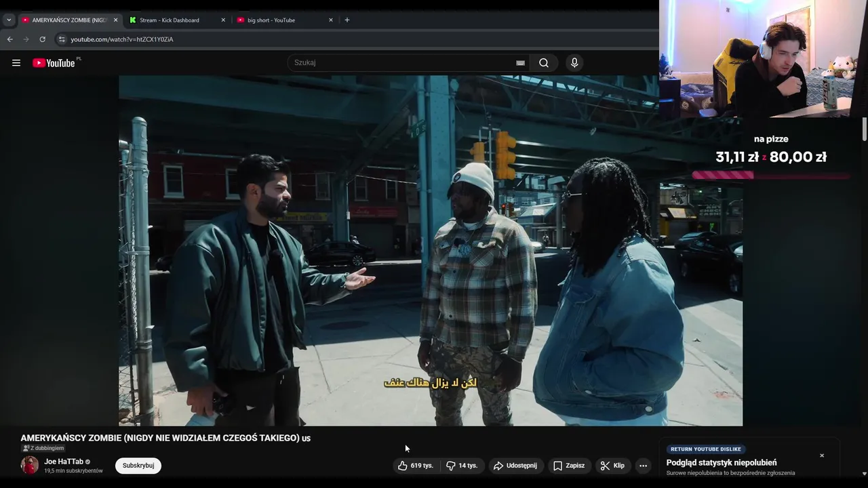Switch to big short - YouTube tab
Viewport: 868px width, 488px height.
tap(285, 20)
